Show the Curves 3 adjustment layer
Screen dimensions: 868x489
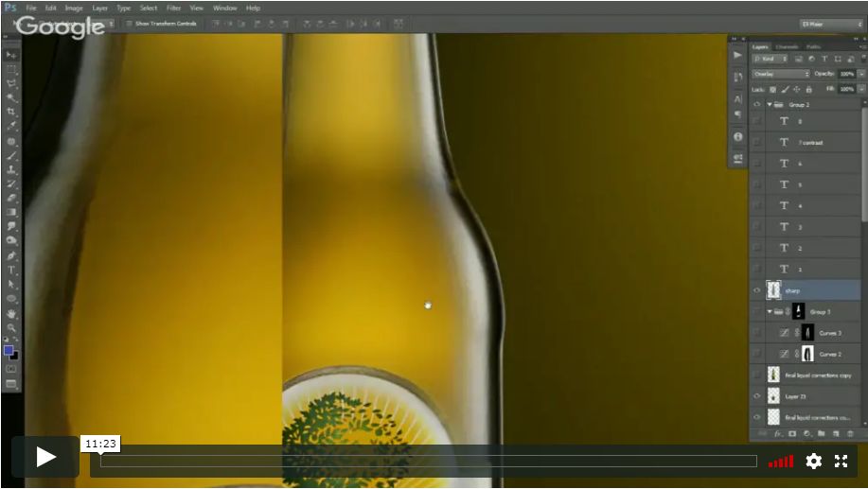click(x=756, y=332)
